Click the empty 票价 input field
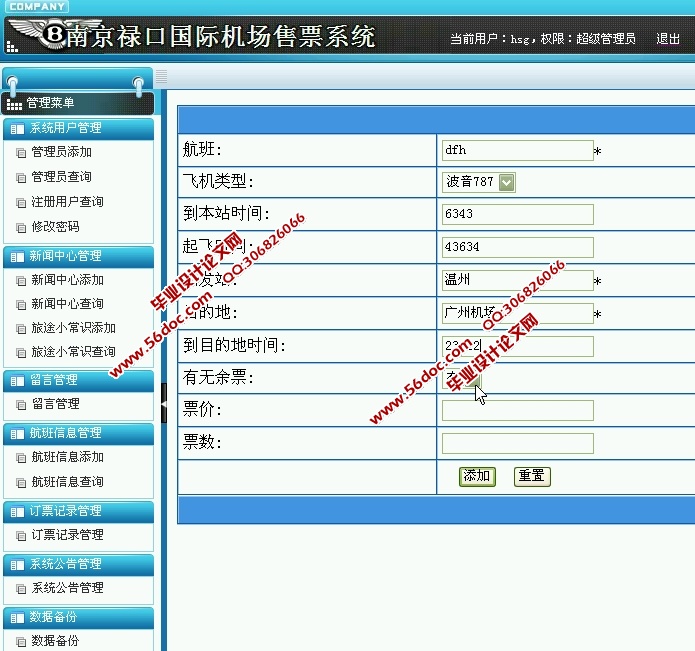The image size is (695, 651). pos(518,410)
